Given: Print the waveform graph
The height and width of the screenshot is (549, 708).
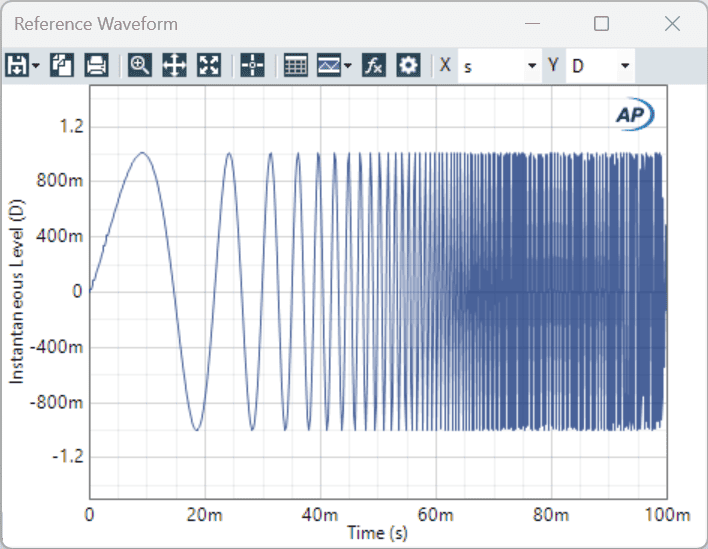Looking at the screenshot, I should pos(96,66).
